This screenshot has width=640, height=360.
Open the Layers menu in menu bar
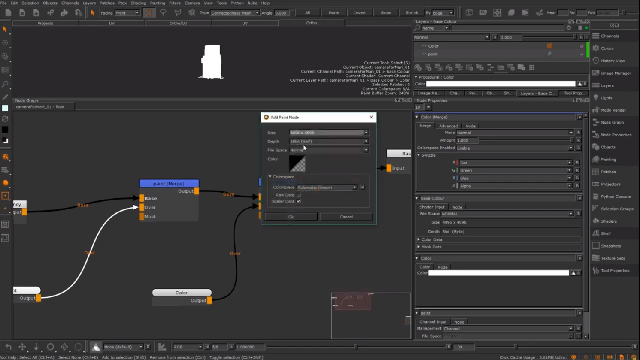tap(89, 3)
